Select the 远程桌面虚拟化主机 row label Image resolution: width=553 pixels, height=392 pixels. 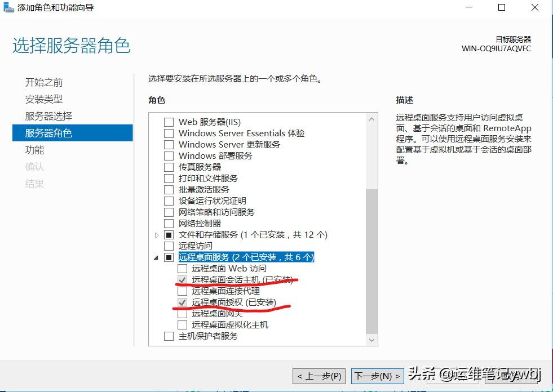pyautogui.click(x=231, y=324)
